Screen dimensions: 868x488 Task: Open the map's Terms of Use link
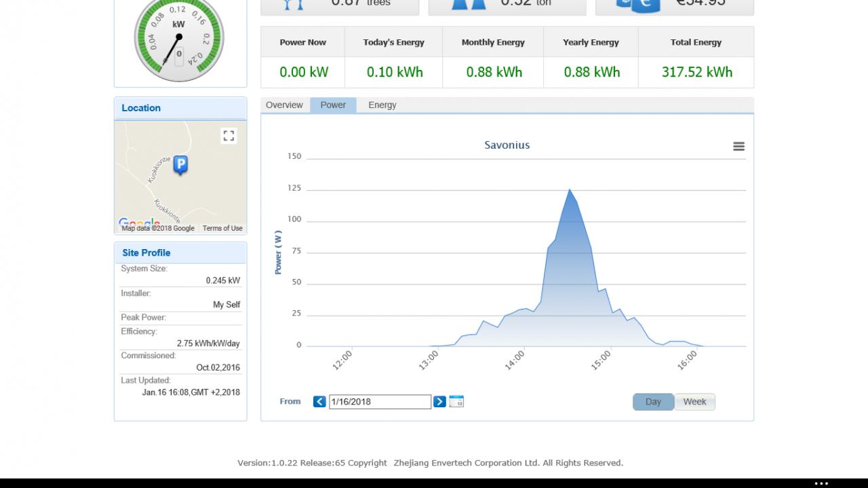(x=222, y=228)
